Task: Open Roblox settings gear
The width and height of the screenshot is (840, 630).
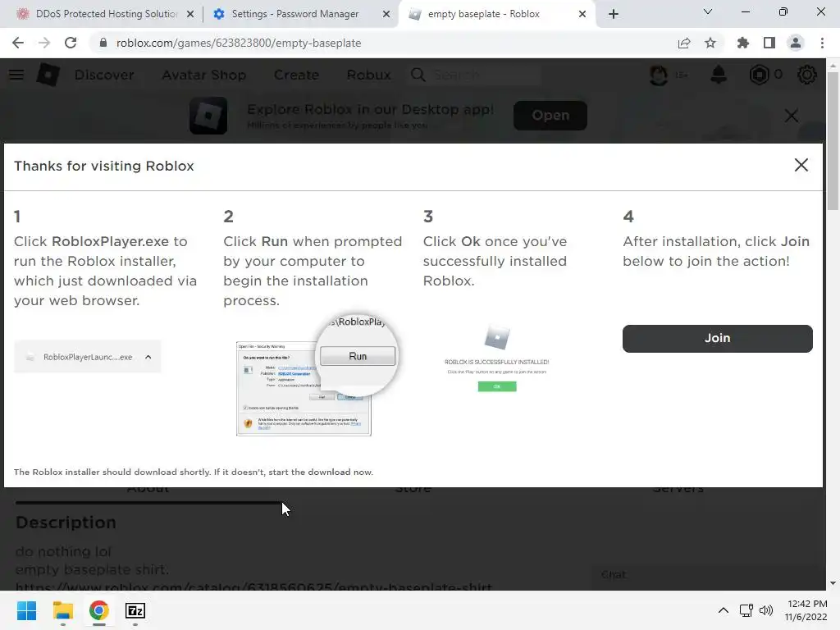Action: point(807,75)
